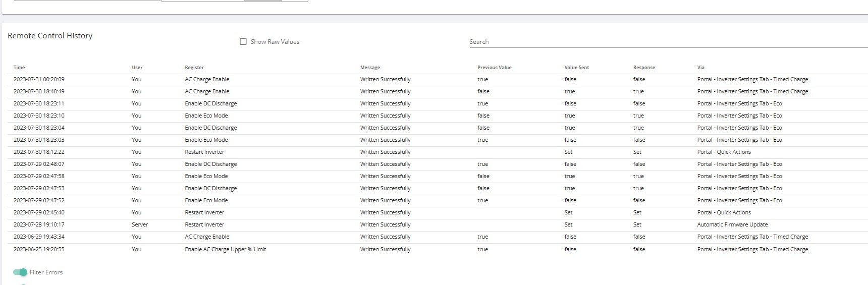Click Timed Charge via entry in 2023-06-25 row
This screenshot has width=868, height=285.
(x=752, y=250)
